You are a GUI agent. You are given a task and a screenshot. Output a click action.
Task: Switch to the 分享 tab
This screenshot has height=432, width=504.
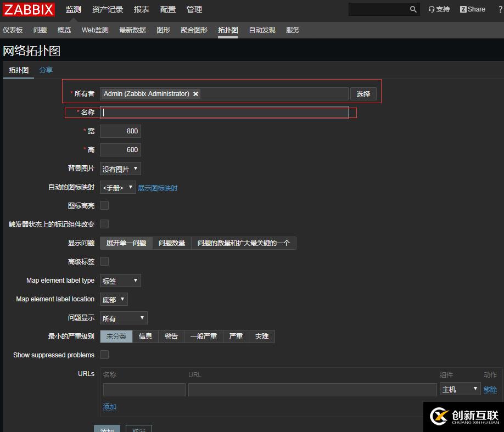[46, 70]
